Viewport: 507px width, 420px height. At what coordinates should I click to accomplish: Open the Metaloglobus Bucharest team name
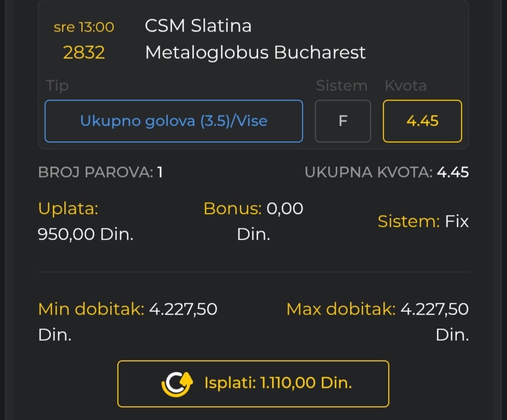click(x=255, y=52)
